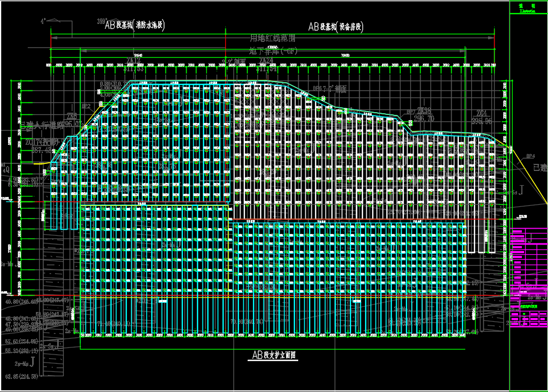Click the drawing title 'AB段支护立面图'

[x=274, y=355]
